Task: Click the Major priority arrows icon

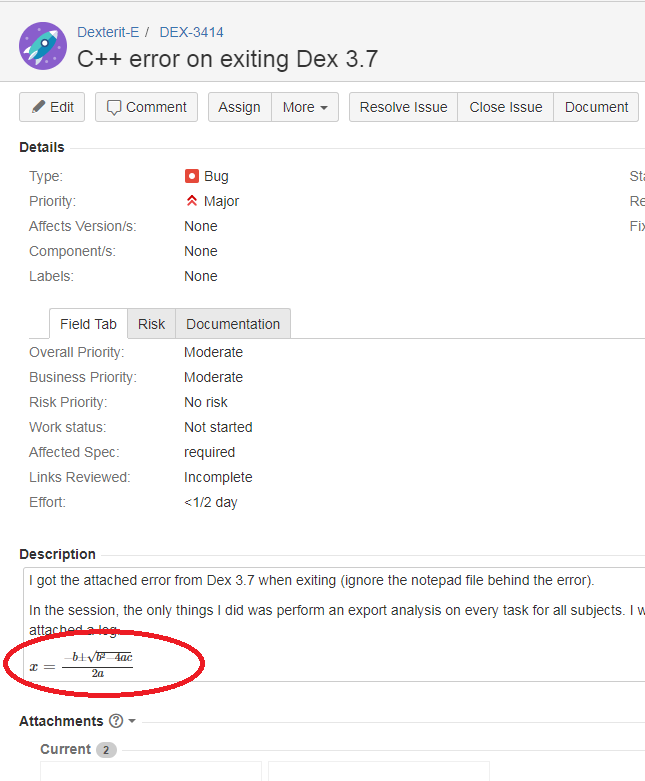Action: click(x=192, y=201)
